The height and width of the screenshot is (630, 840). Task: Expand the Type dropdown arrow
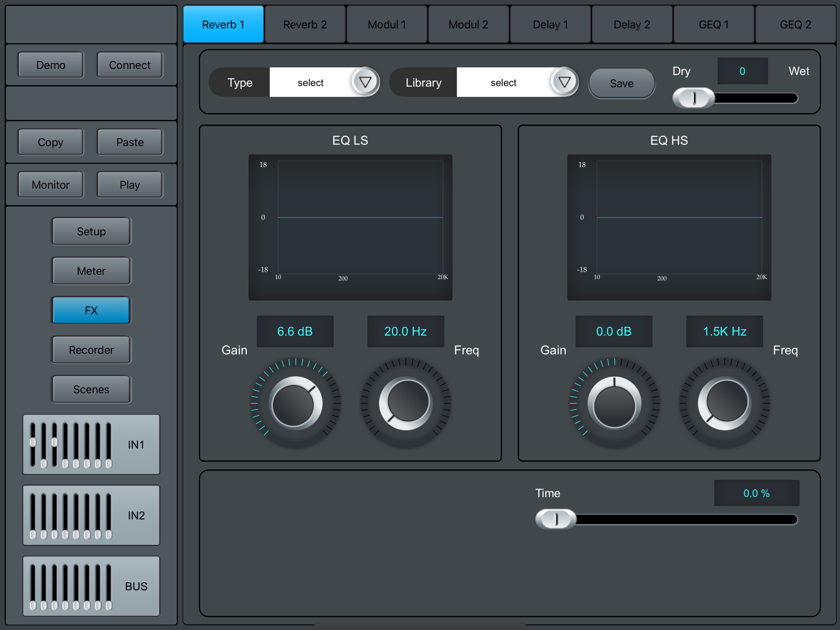365,82
